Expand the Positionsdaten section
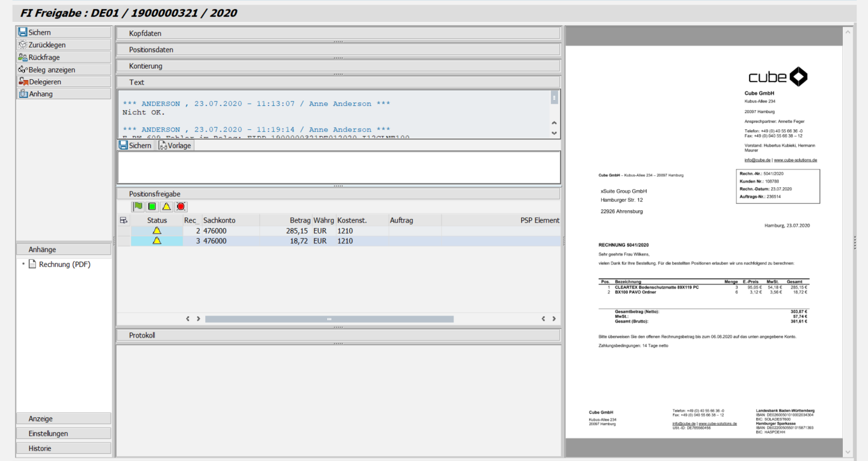This screenshot has width=868, height=461. [337, 50]
